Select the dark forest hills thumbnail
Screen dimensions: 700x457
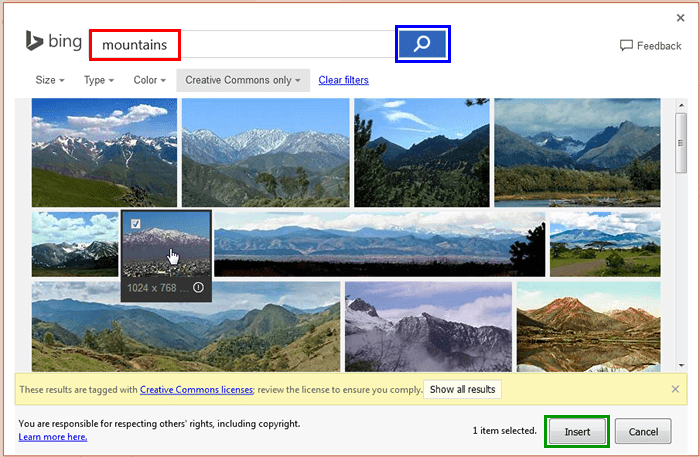pyautogui.click(x=422, y=153)
